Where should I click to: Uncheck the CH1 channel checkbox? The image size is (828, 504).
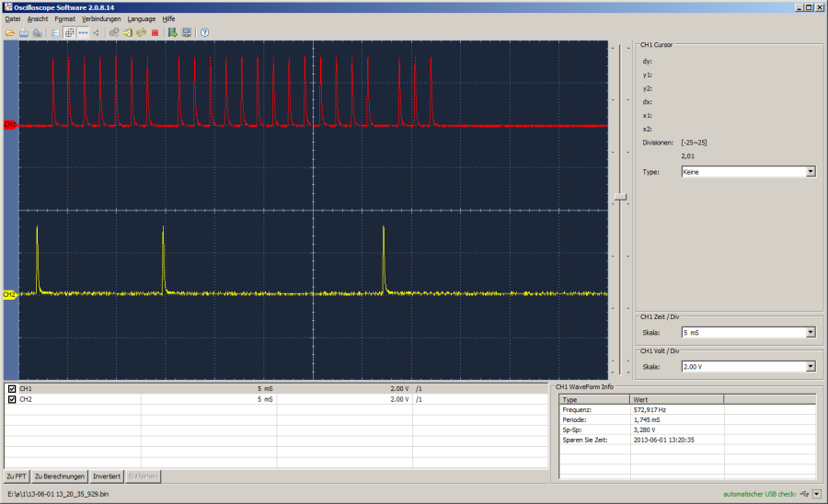pos(11,389)
